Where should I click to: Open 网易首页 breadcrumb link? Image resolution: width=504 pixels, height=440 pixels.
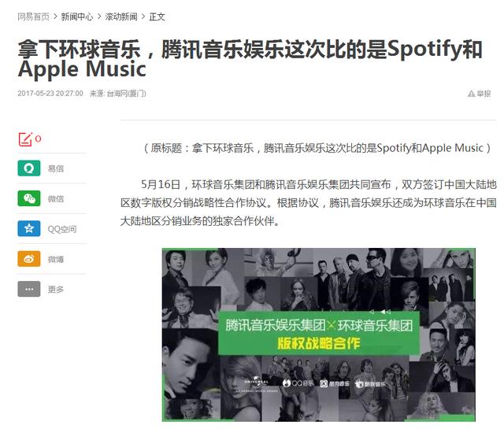[33, 17]
